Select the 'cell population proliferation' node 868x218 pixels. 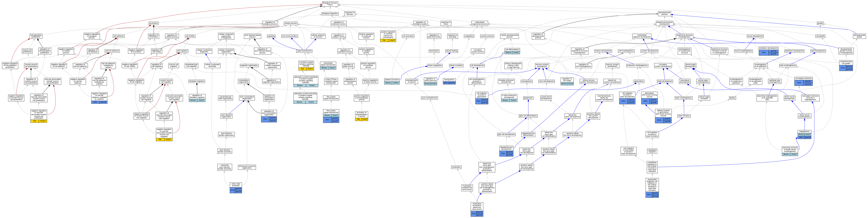point(36,36)
